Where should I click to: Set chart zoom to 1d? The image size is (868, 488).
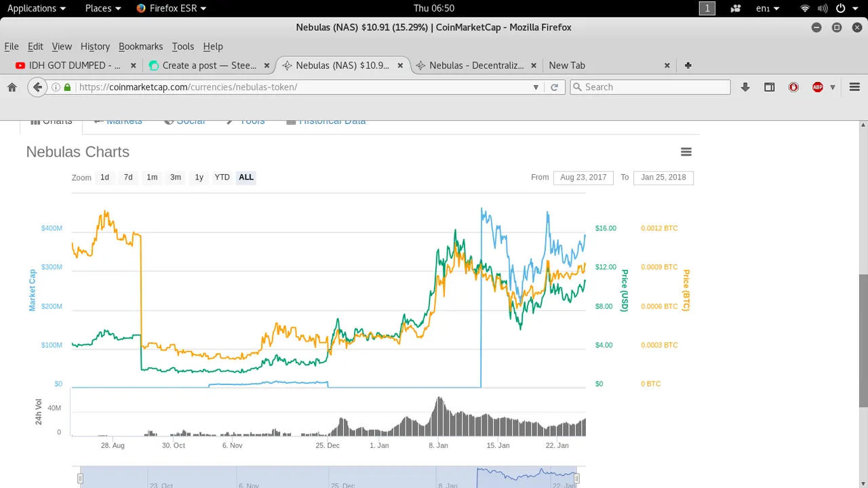tap(104, 178)
